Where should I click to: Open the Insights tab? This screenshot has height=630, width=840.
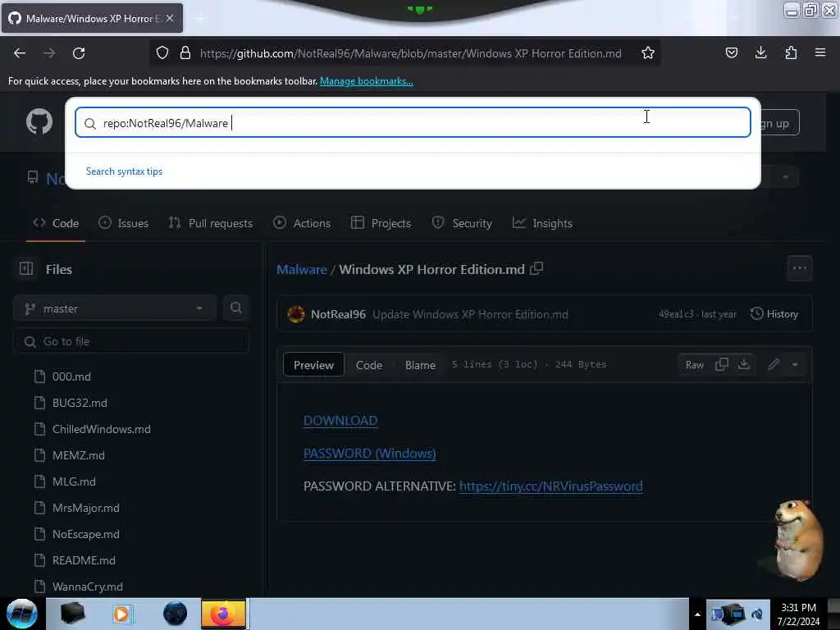click(x=542, y=223)
